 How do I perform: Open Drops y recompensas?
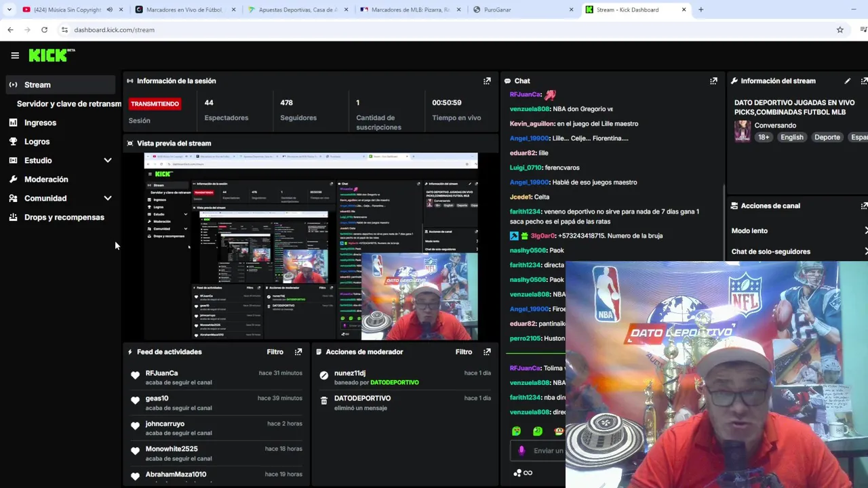pos(64,218)
